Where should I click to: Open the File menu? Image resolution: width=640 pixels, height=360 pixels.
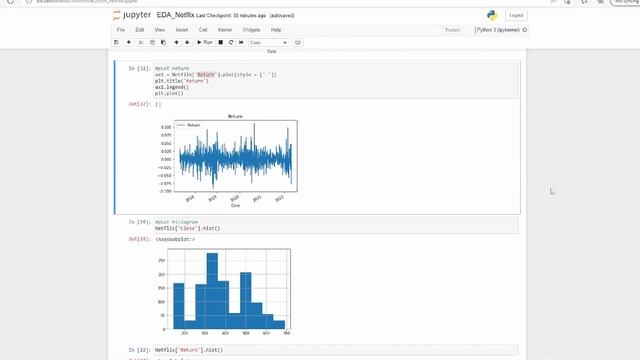click(121, 30)
